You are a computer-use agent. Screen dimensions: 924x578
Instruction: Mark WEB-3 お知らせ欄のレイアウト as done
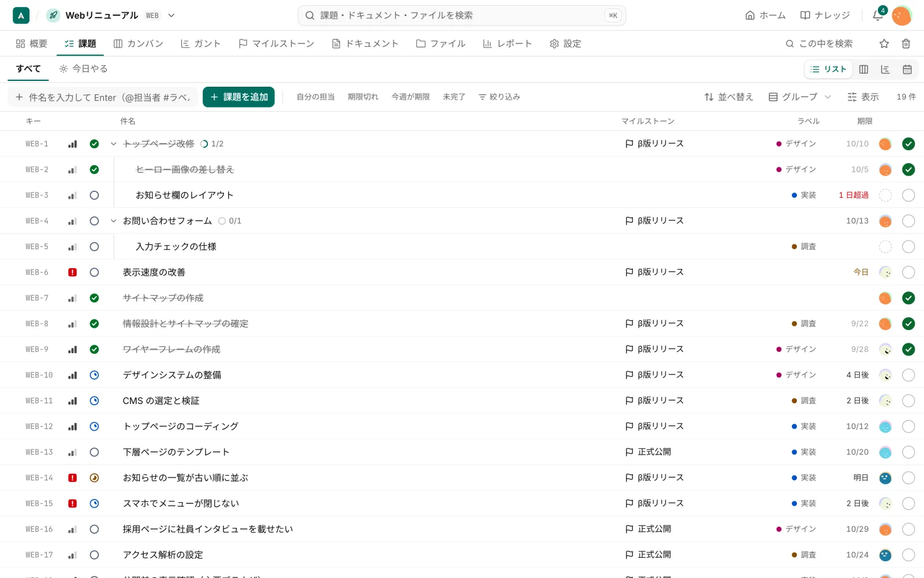908,195
